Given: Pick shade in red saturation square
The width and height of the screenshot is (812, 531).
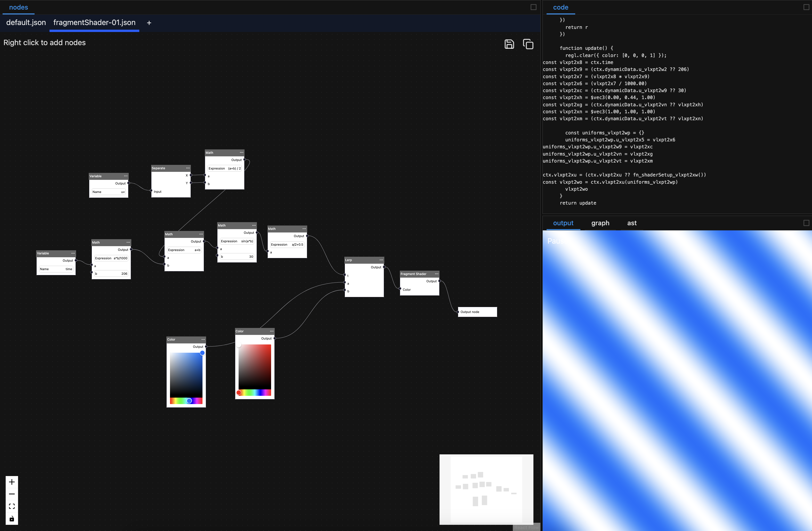Looking at the screenshot, I should tap(255, 366).
